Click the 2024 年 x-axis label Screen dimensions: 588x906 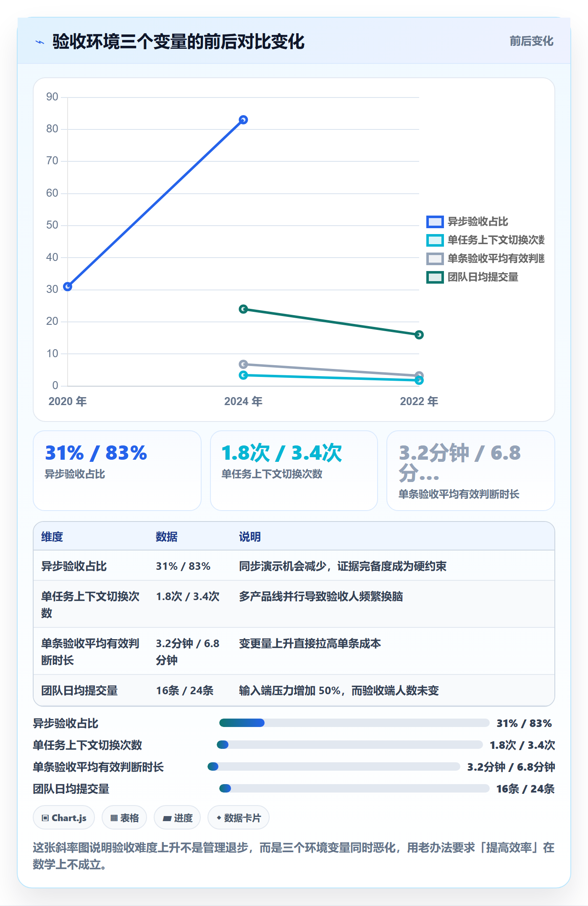point(243,401)
